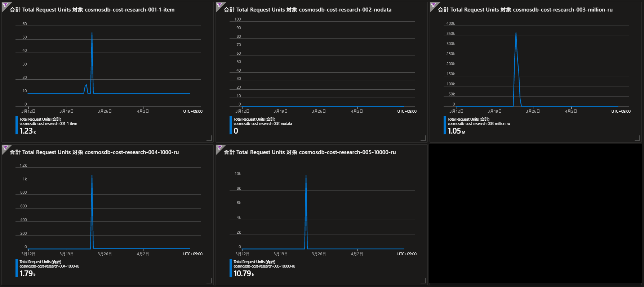Click 3月12日 axis label in 004-1000-ru chart
This screenshot has width=644, height=287.
[28, 254]
